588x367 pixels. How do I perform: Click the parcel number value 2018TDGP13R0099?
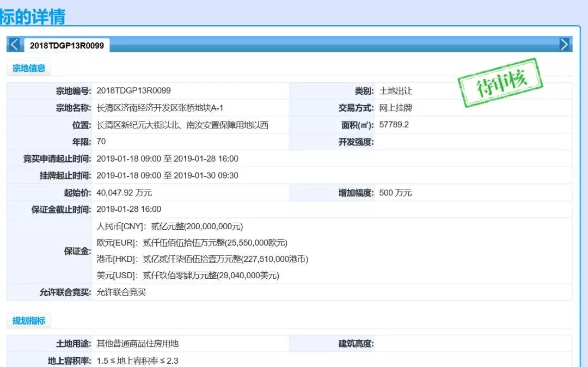point(133,91)
